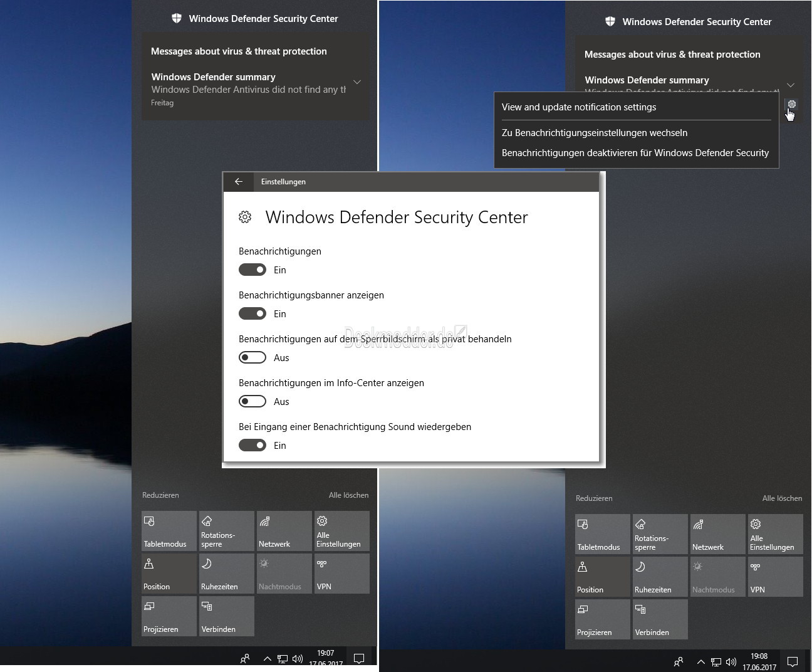Click Nachtmodus tile in left panel
Image resolution: width=812 pixels, height=672 pixels.
click(x=284, y=574)
